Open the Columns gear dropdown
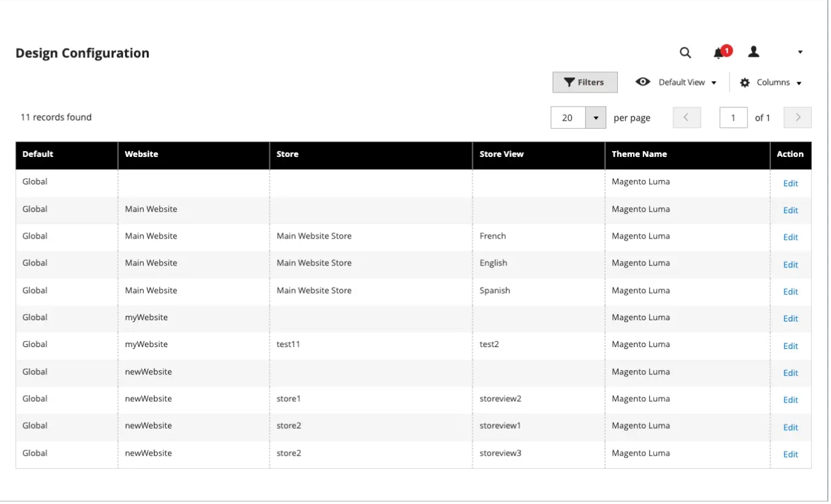 pos(771,82)
